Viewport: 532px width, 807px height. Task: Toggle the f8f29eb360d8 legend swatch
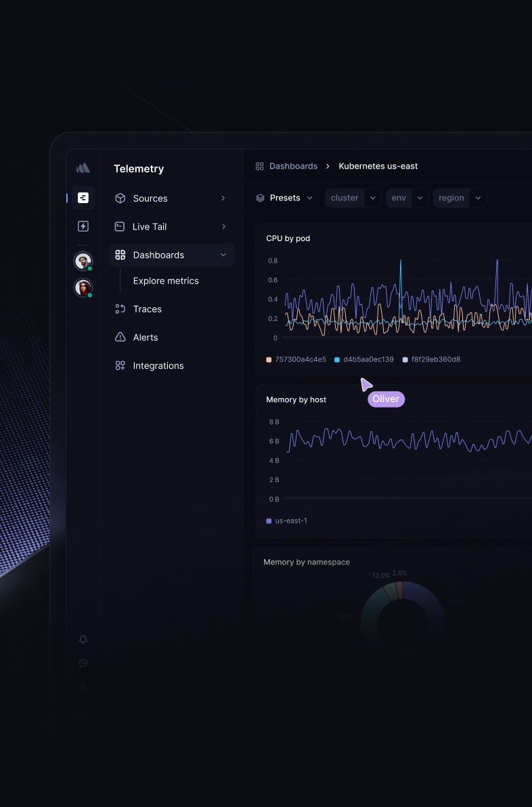(x=405, y=359)
